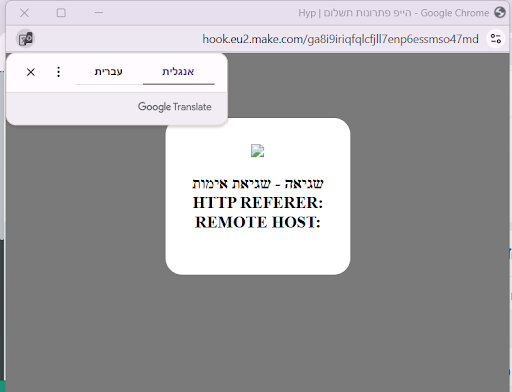Viewport: 512px width, 392px height.
Task: Open site information controls icon
Action: [496, 39]
